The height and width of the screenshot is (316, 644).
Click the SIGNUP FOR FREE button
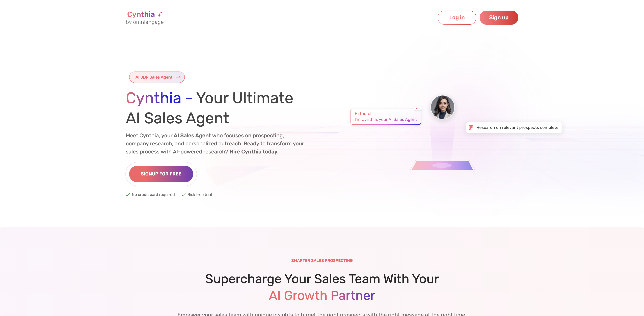pyautogui.click(x=161, y=174)
